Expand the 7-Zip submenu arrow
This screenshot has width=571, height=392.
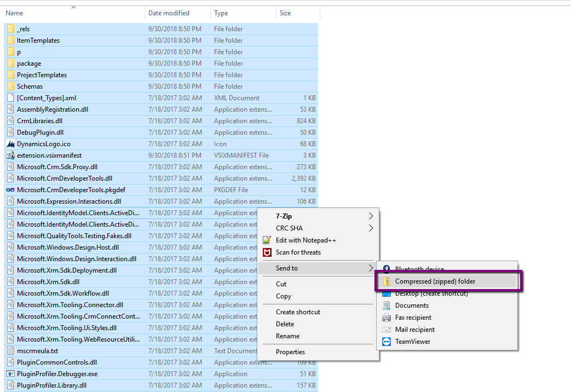371,216
